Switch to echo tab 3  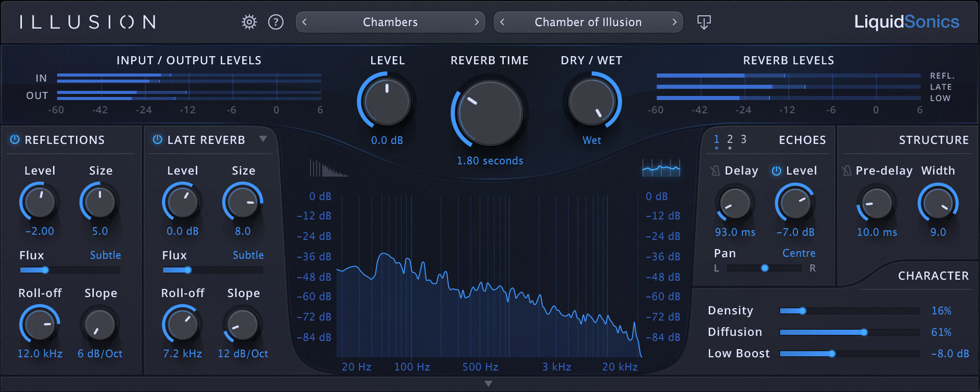click(743, 139)
